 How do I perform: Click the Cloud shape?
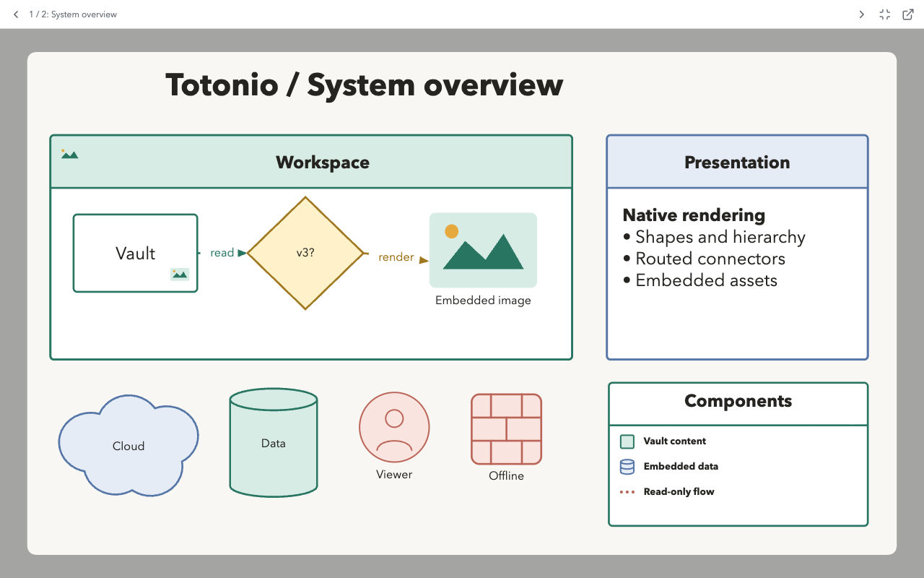click(x=128, y=446)
